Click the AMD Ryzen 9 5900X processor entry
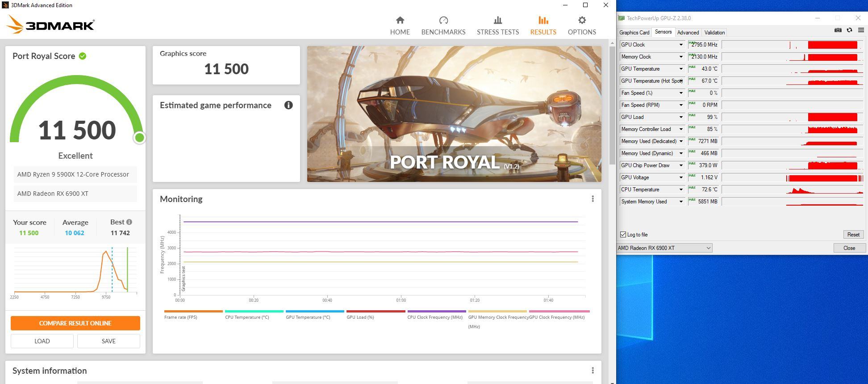 [x=75, y=174]
